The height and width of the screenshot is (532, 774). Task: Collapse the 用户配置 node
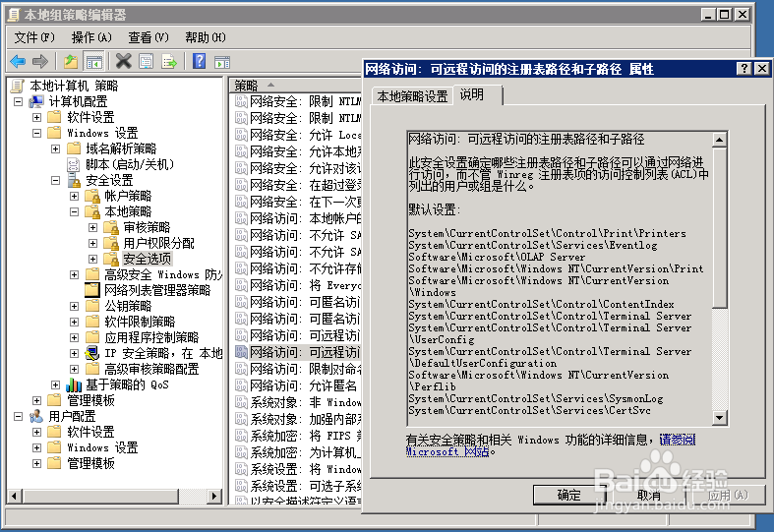[x=19, y=417]
